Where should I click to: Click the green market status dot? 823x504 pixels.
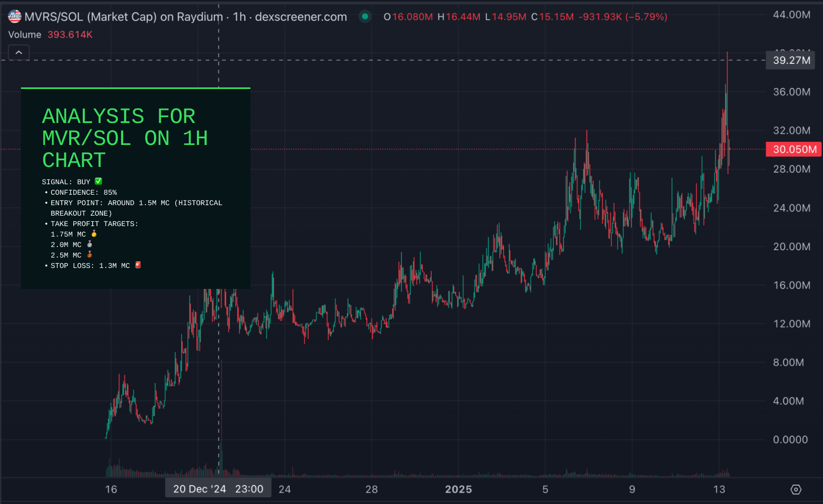[x=365, y=17]
